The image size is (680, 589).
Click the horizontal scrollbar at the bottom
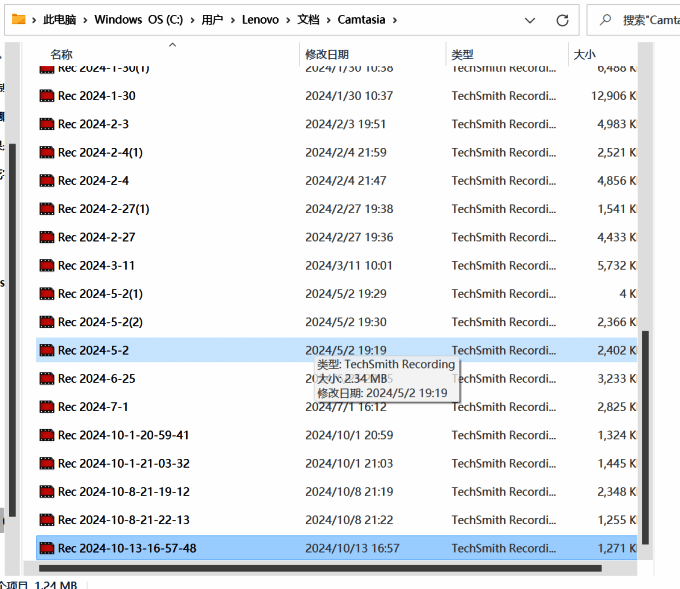coord(320,568)
